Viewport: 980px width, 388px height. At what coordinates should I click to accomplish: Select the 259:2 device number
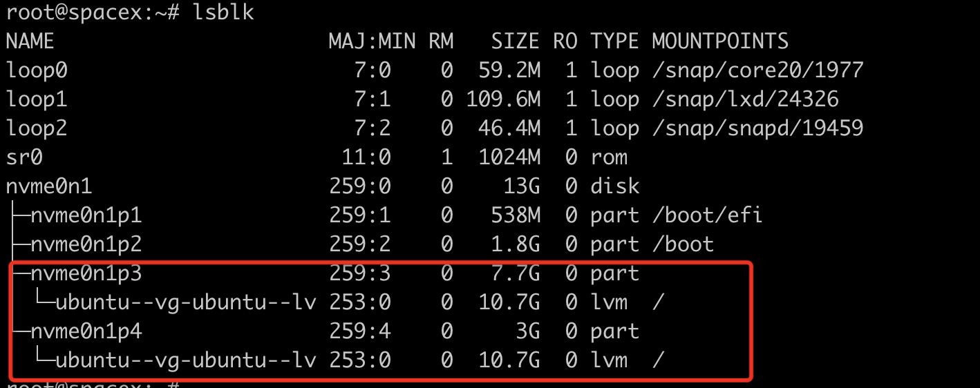coord(360,244)
